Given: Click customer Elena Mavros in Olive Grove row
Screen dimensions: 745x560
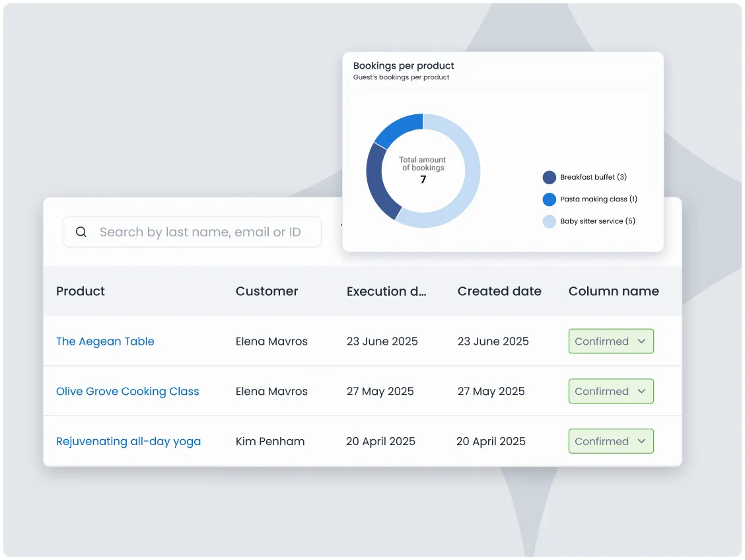Looking at the screenshot, I should tap(271, 392).
